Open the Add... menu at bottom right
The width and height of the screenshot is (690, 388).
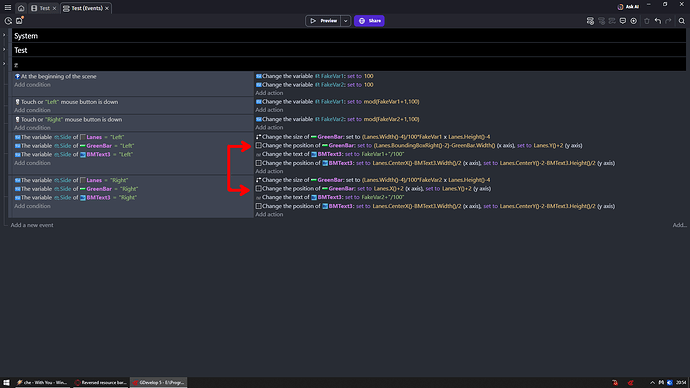679,225
